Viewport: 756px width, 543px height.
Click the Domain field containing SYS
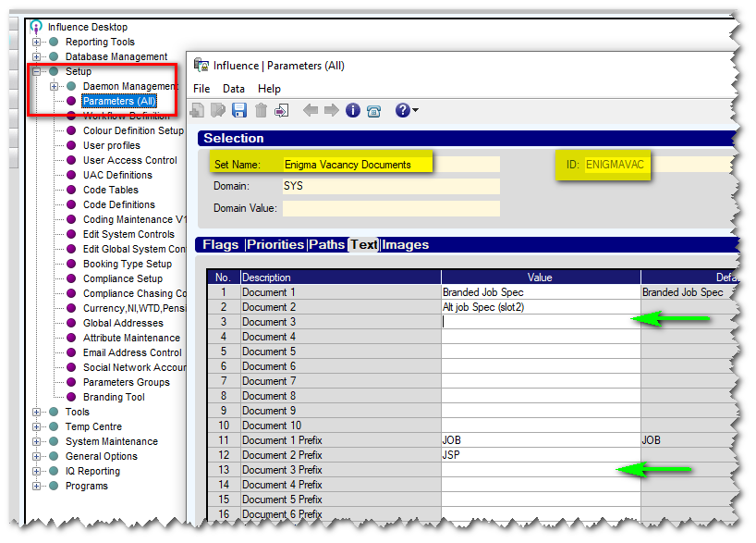391,186
